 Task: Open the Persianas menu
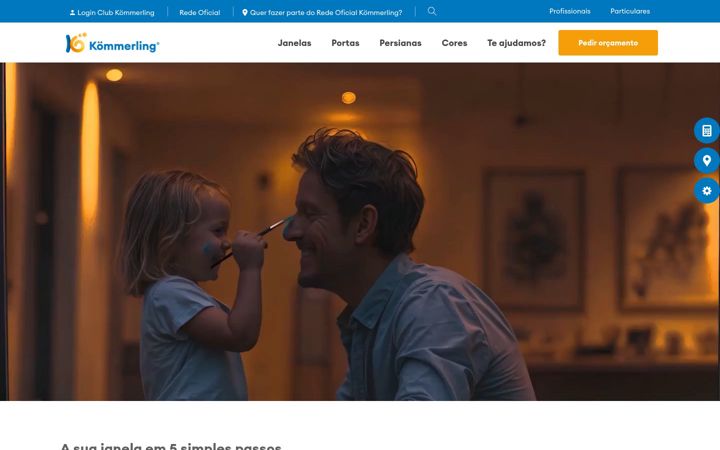click(400, 43)
